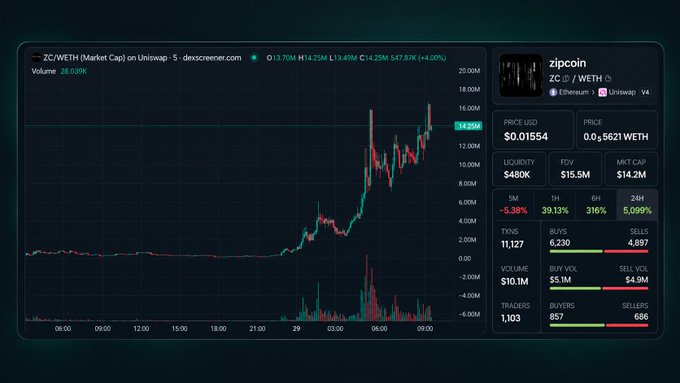Screen dimensions: 680x383
Task: Click the Uniswap exchange icon
Action: click(x=602, y=92)
